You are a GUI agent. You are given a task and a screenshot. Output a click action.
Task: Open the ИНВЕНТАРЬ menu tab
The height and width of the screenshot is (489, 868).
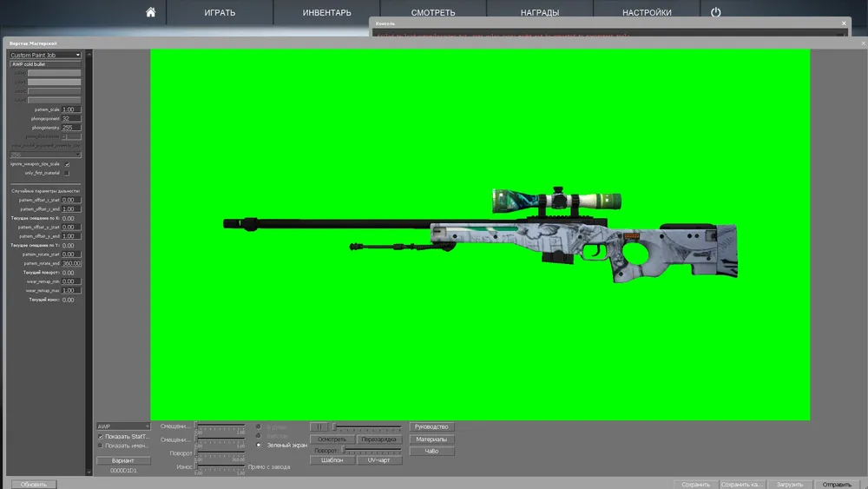tap(327, 13)
